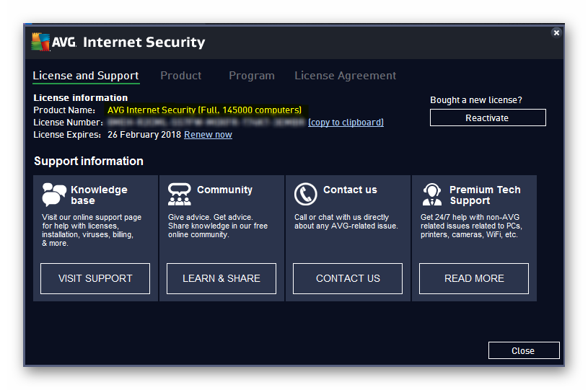Switch to the License and Support tab
The width and height of the screenshot is (588, 390).
(86, 76)
